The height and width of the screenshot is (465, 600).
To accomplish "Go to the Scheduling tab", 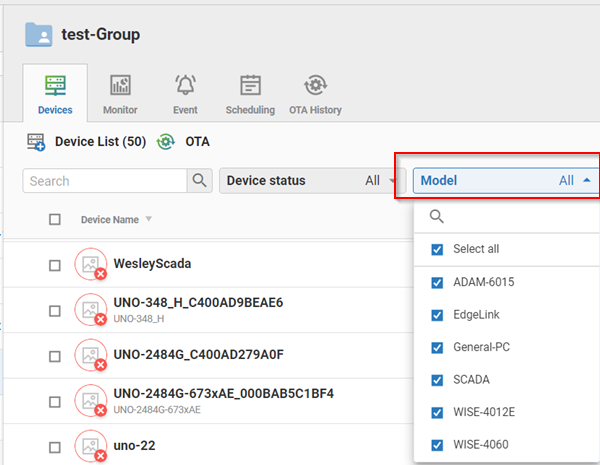I will point(251,94).
